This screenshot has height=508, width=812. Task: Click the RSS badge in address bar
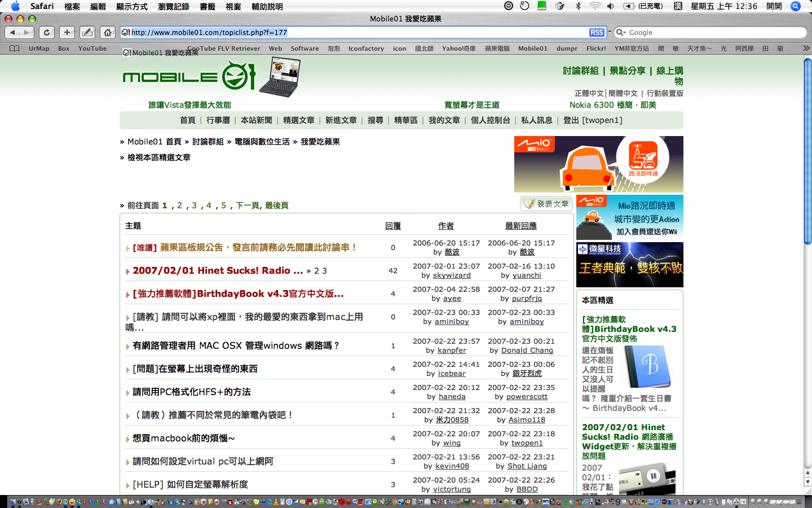pos(597,33)
